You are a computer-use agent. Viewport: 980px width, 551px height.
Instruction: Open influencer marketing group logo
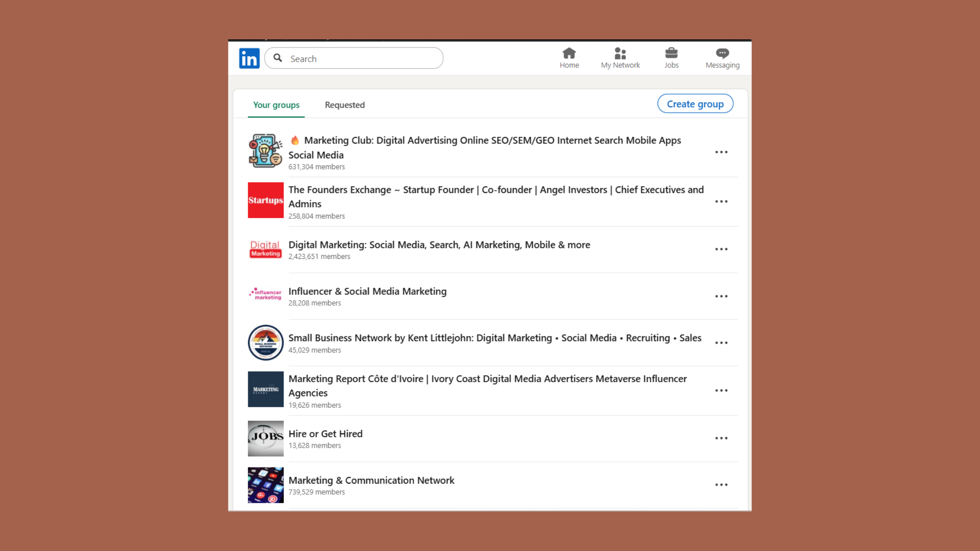coord(266,295)
